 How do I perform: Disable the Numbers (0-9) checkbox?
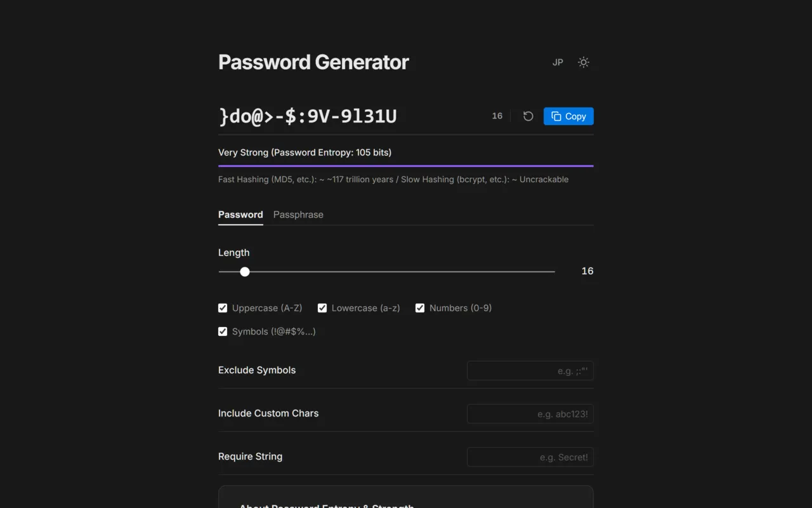420,308
